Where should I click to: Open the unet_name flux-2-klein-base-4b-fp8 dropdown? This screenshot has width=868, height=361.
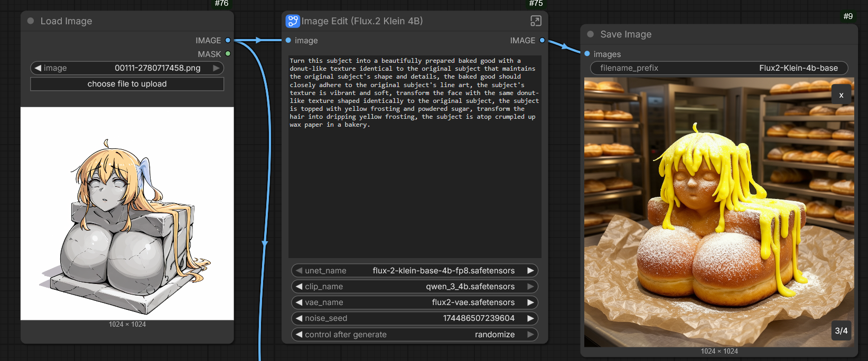415,271
